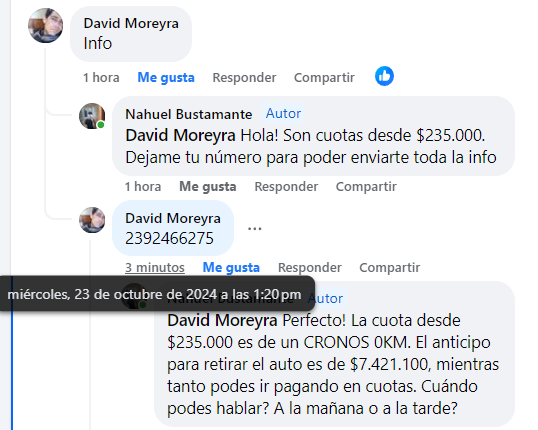This screenshot has width=538, height=430.
Task: Click Responder under the phone number comment
Action: (x=310, y=268)
